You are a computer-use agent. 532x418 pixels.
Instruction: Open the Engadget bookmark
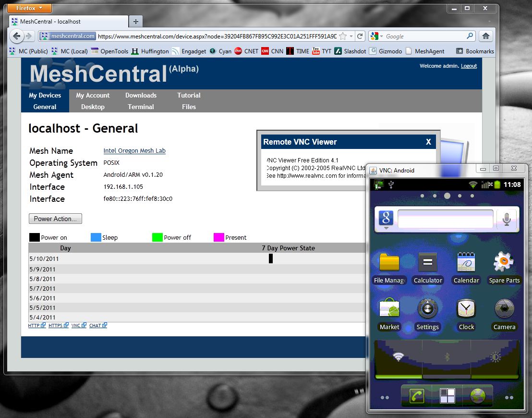(x=189, y=51)
